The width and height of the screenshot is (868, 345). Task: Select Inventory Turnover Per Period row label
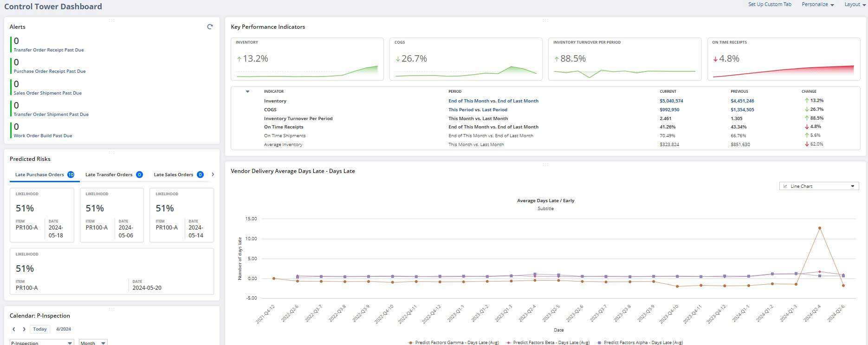coord(298,118)
